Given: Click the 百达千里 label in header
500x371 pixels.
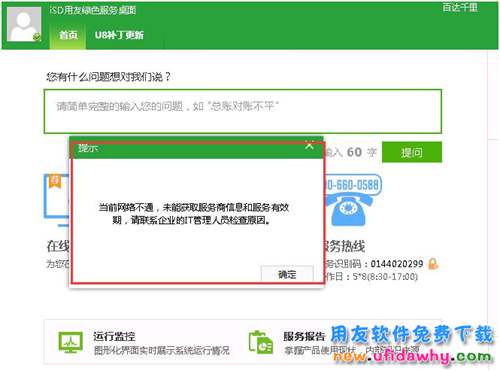Looking at the screenshot, I should click(460, 7).
